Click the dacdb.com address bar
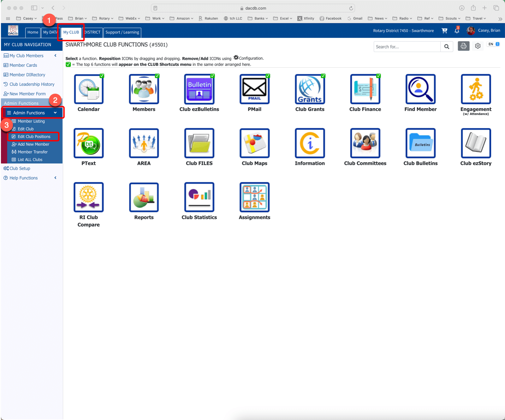This screenshot has height=420, width=505. click(x=252, y=8)
